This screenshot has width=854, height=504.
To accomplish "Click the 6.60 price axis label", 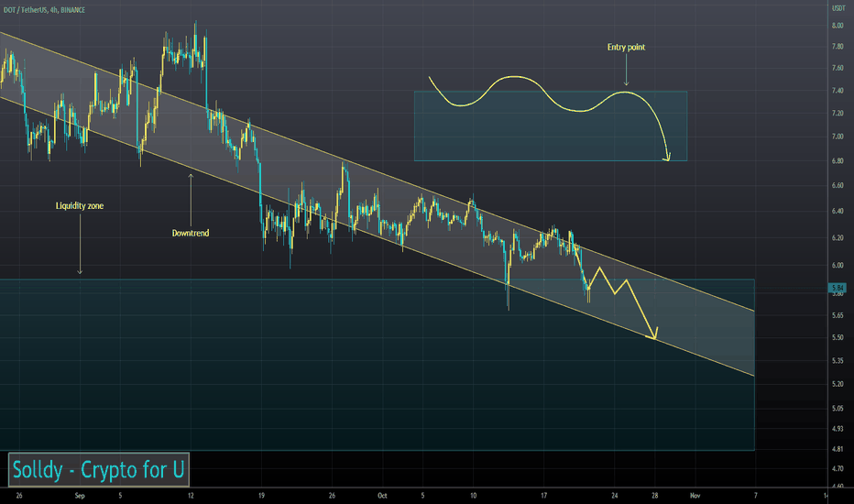I will point(838,186).
